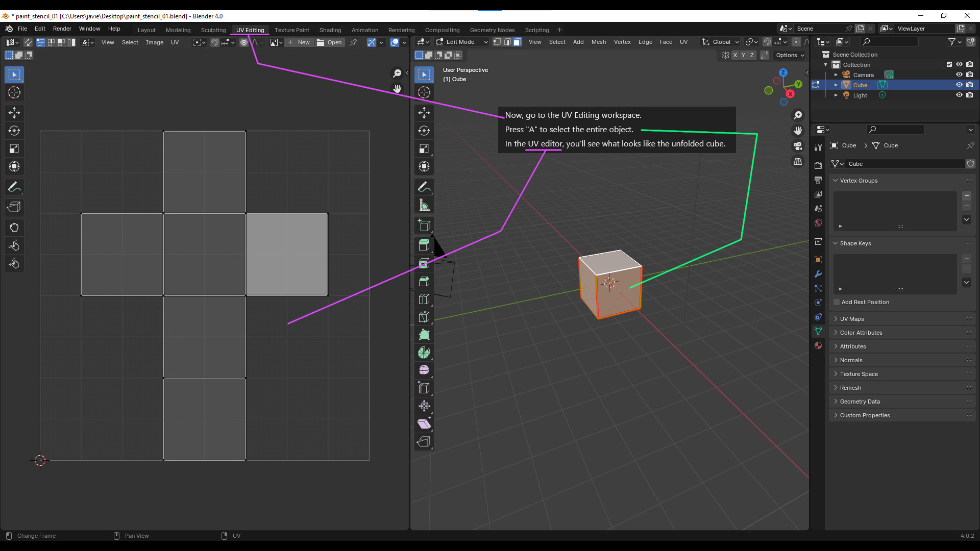Switch to Shading workspace
This screenshot has height=551, width=980.
330,30
